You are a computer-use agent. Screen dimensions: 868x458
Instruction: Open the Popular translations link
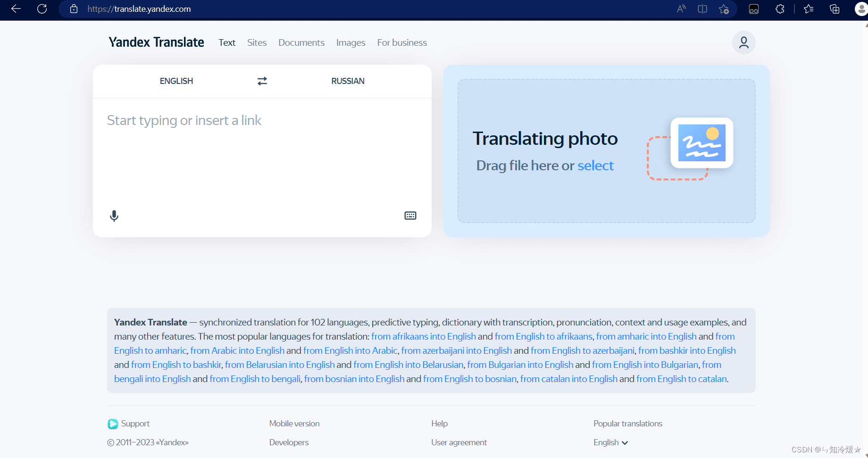(x=628, y=424)
